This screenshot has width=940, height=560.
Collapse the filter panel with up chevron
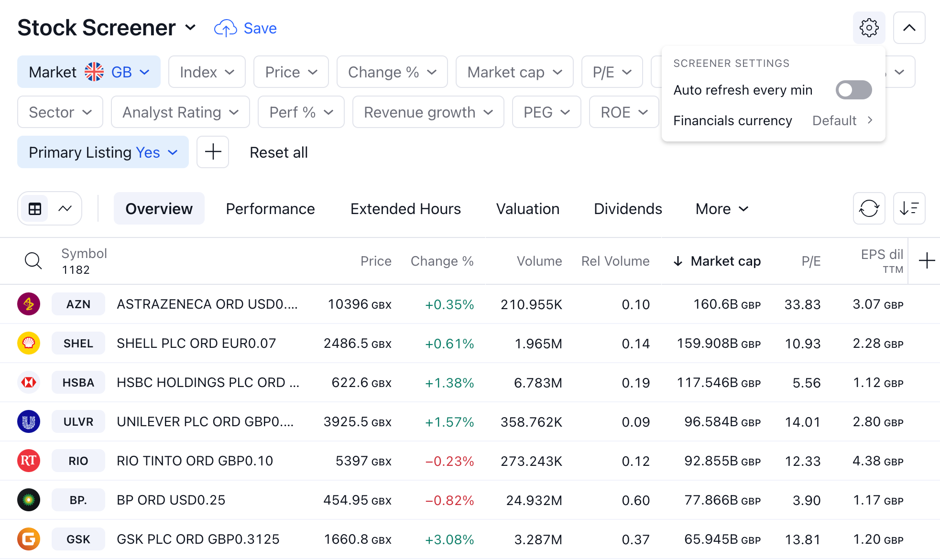tap(909, 28)
